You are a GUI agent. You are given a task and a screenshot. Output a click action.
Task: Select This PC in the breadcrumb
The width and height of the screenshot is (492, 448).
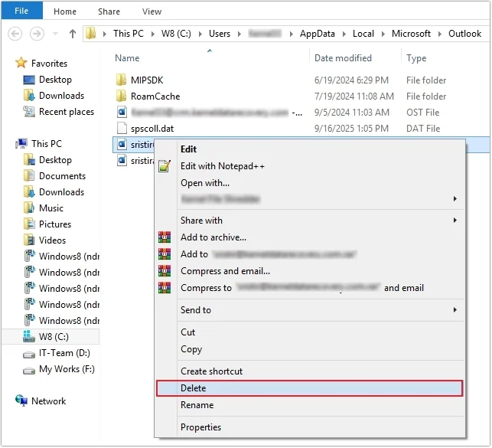(x=129, y=34)
